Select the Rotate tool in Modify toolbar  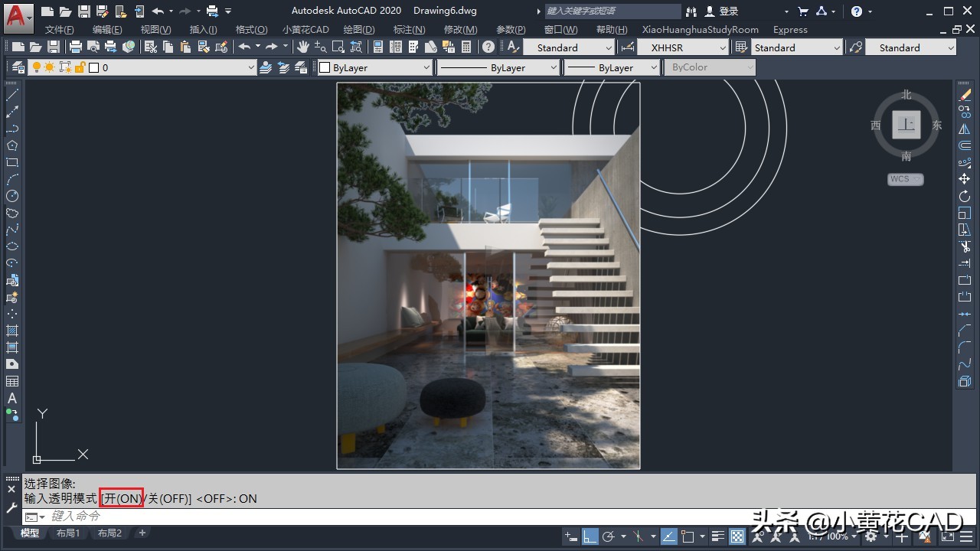tap(965, 196)
